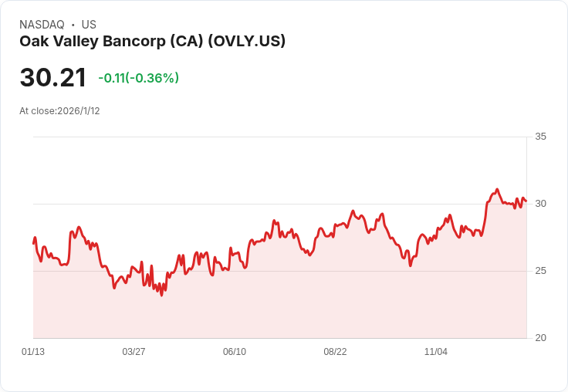Click the 30.21 closing price
The image size is (568, 392).
tap(52, 78)
